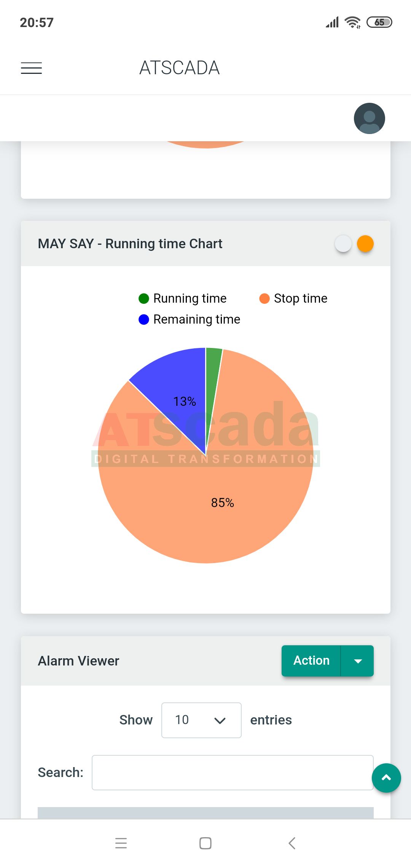The image size is (411, 868).
Task: Open Android recent apps menu icon
Action: pyautogui.click(x=121, y=843)
